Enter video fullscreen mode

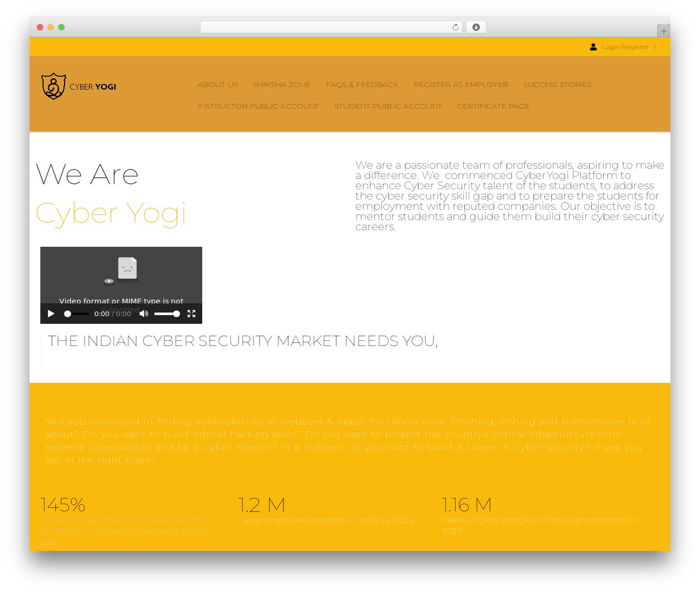coord(191,313)
